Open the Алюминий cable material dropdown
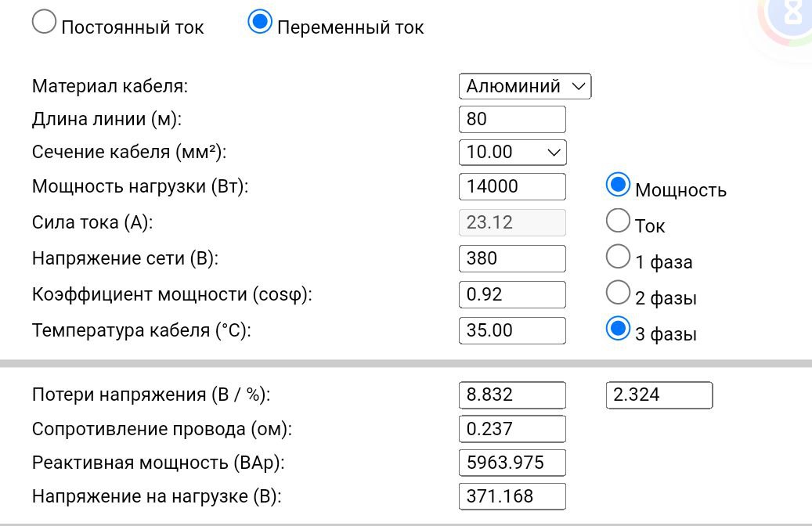Image resolution: width=812 pixels, height=526 pixels. point(525,86)
